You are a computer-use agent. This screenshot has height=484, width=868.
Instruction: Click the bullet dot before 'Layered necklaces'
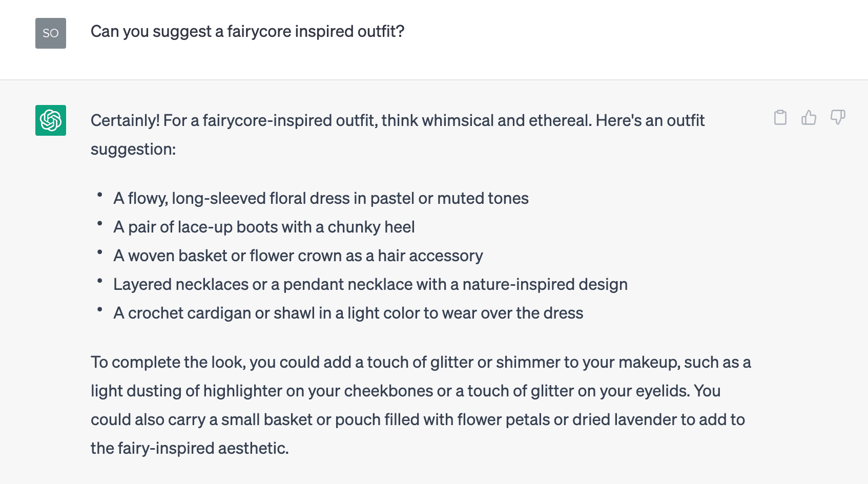(x=100, y=281)
